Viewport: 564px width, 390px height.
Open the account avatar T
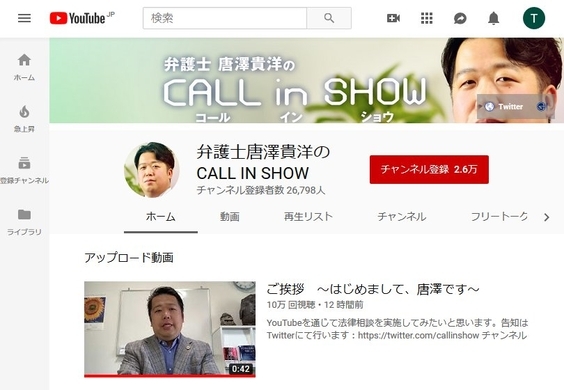534,18
